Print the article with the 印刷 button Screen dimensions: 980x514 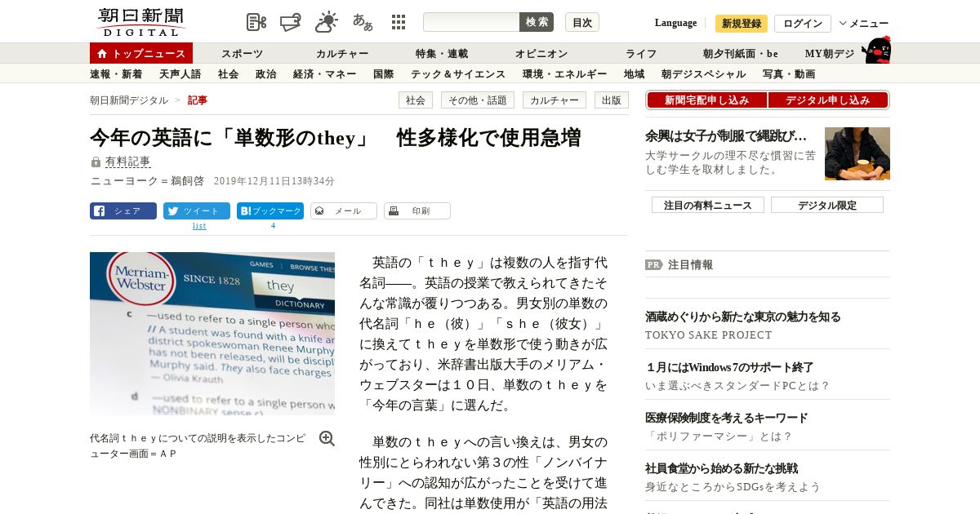[x=417, y=210]
